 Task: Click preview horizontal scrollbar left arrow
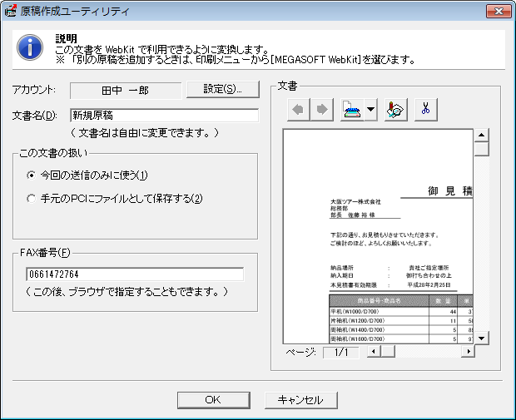tap(372, 353)
